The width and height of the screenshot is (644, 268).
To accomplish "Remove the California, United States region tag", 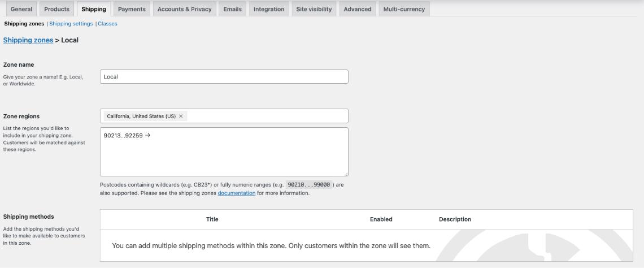I will [181, 116].
